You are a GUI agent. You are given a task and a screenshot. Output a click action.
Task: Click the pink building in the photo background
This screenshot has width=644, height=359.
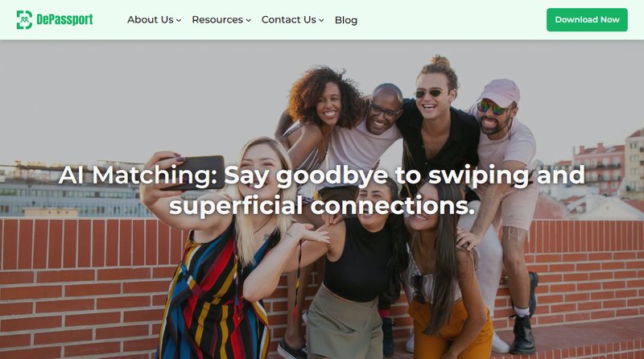[599, 168]
